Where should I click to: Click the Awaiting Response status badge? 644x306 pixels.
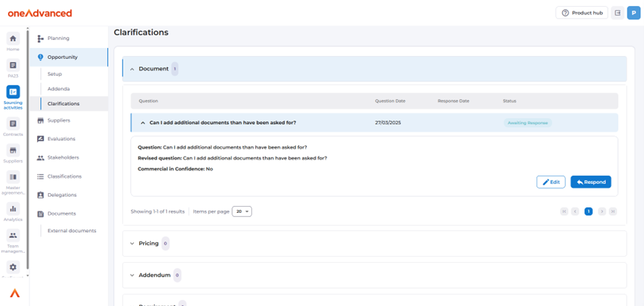point(528,123)
